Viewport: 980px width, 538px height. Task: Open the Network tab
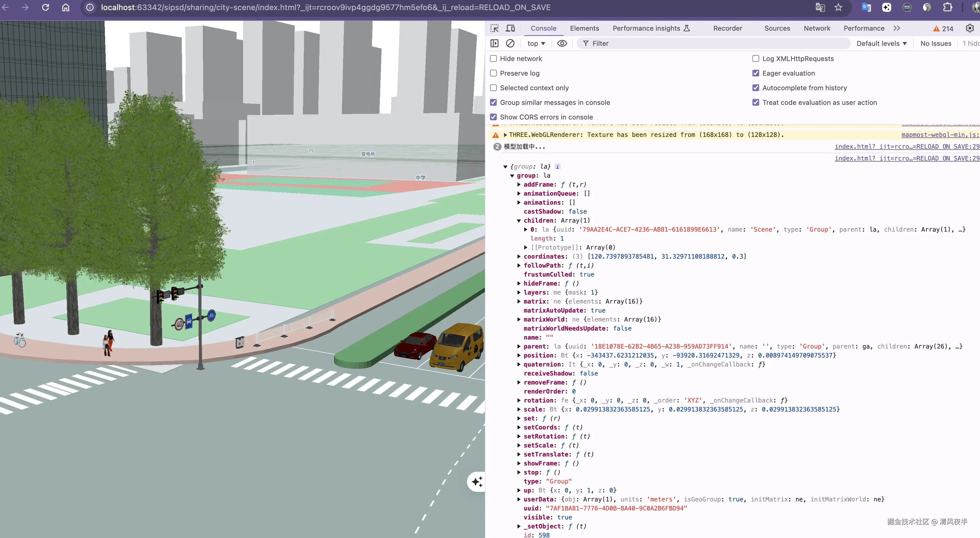(816, 28)
